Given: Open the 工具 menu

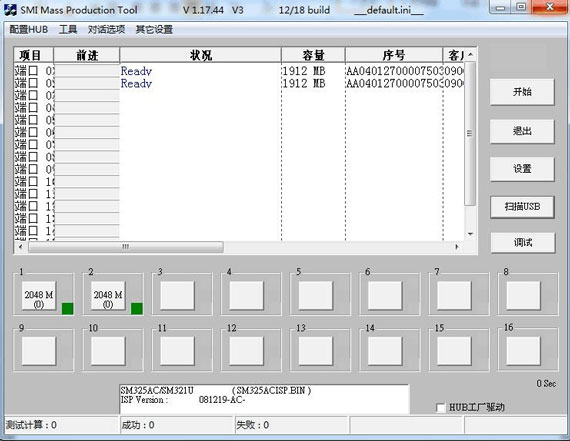Looking at the screenshot, I should tap(68, 29).
